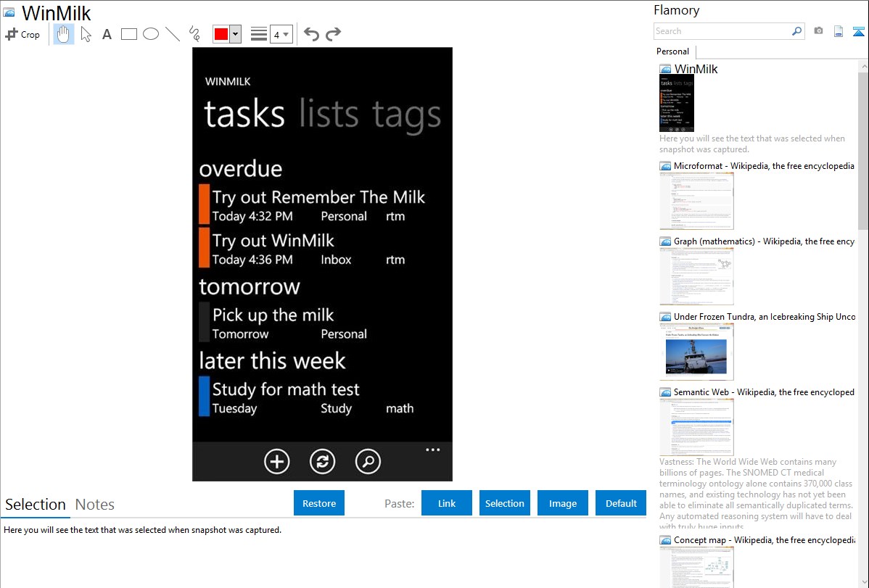
Task: Activate the hand pan tool
Action: point(63,34)
